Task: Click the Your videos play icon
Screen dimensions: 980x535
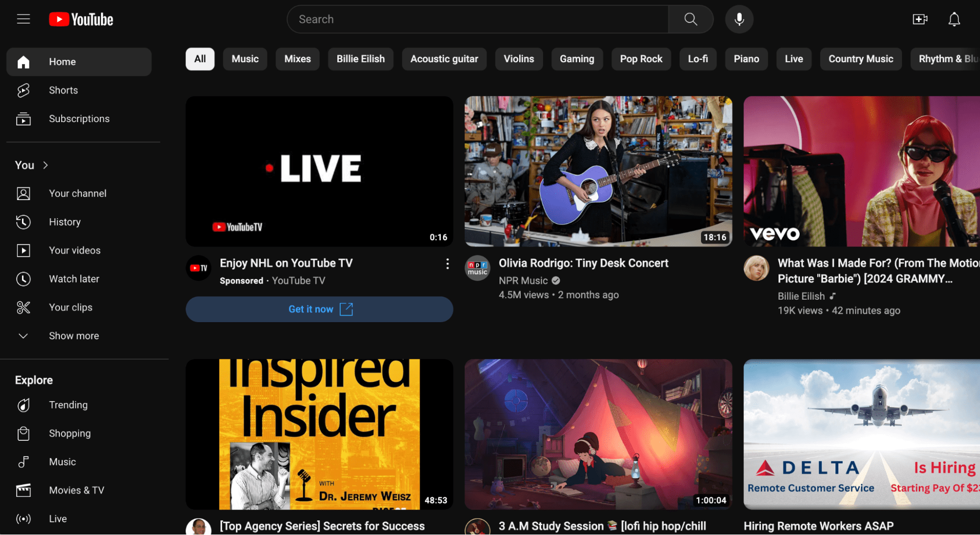Action: 24,250
